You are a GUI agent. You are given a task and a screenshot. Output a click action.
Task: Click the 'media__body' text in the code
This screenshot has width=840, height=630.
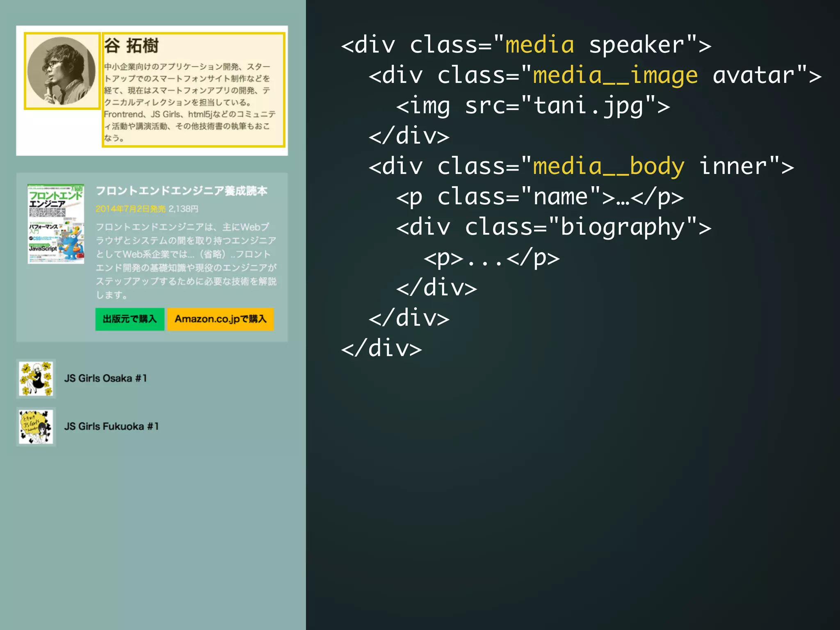[608, 167]
